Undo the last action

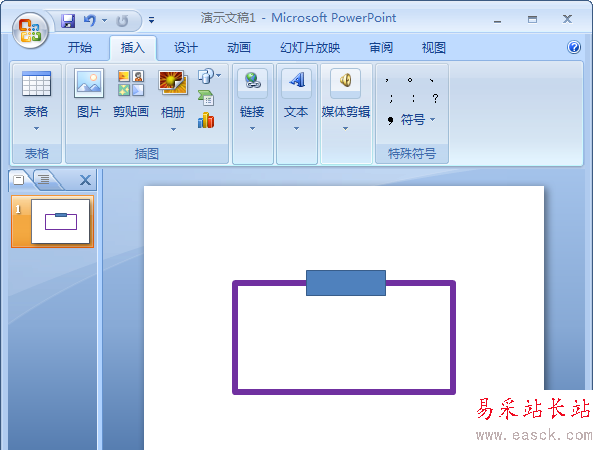[x=90, y=20]
